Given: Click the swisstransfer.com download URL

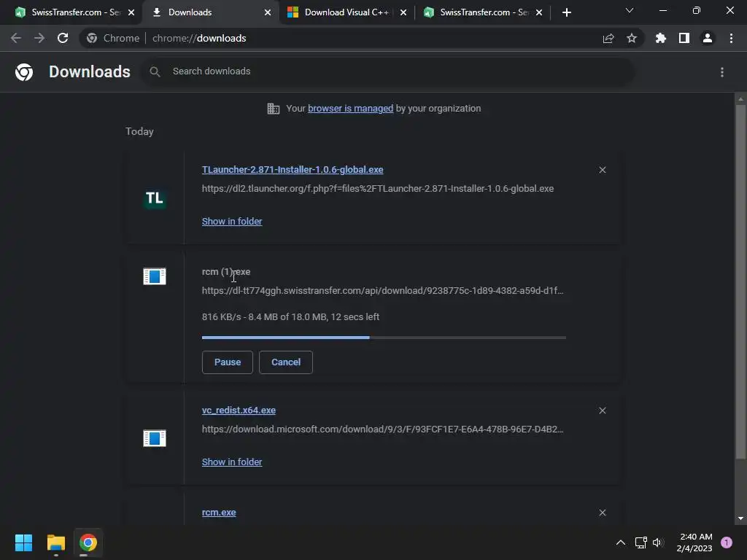Looking at the screenshot, I should tap(382, 290).
